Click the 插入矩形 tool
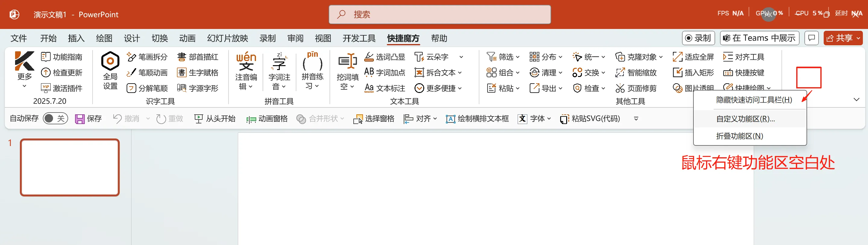The image size is (868, 245). coord(693,72)
